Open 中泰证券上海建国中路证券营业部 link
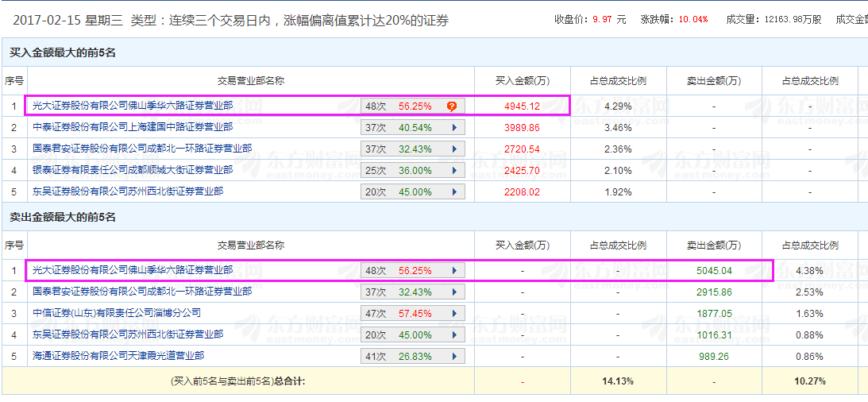 tap(133, 127)
